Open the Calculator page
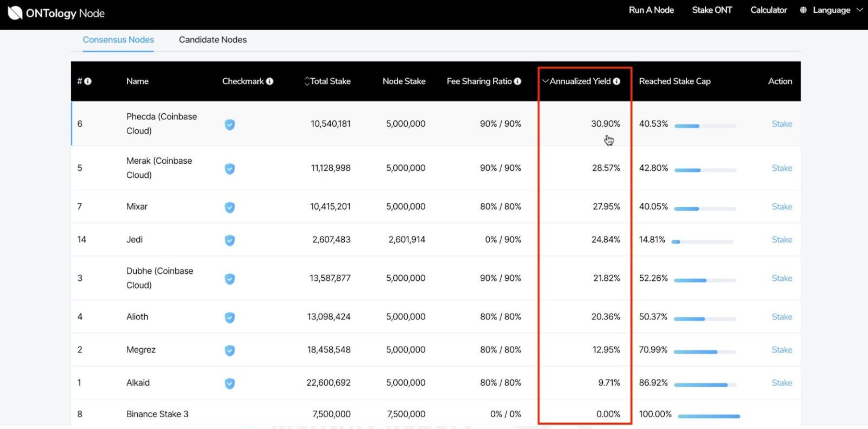Image resolution: width=868 pixels, height=429 pixels. point(768,10)
